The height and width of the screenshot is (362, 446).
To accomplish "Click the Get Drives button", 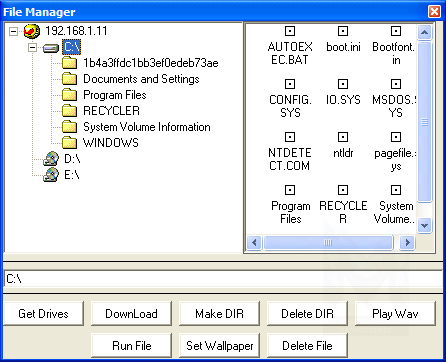I will tap(43, 313).
